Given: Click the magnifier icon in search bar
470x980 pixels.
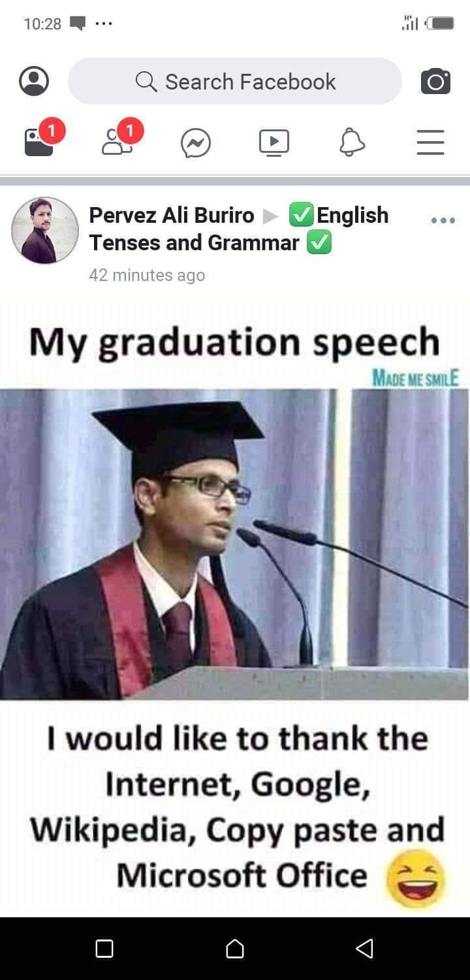Looking at the screenshot, I should click(146, 82).
